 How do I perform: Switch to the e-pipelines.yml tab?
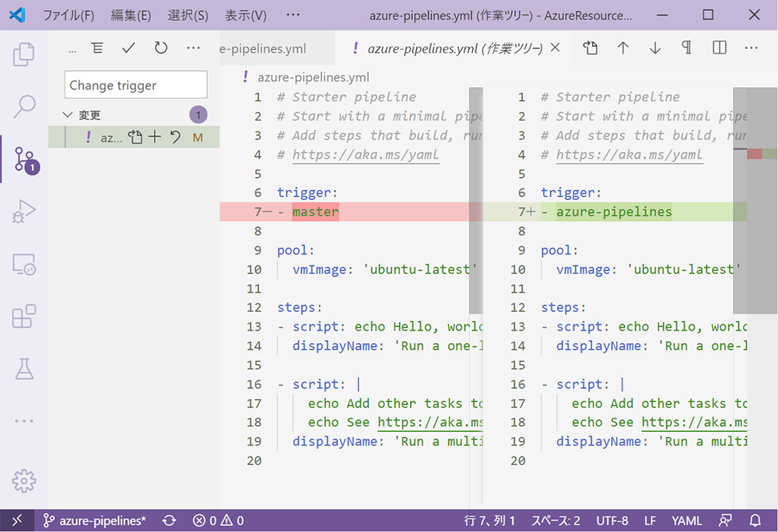(277, 48)
